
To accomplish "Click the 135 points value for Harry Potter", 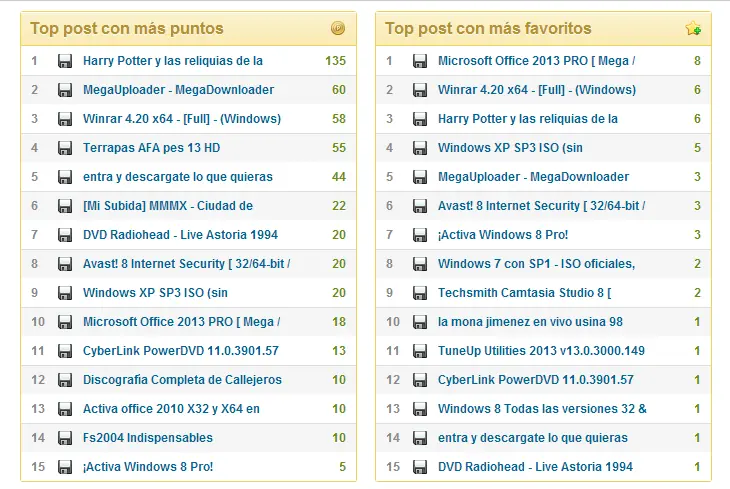I will [x=335, y=61].
